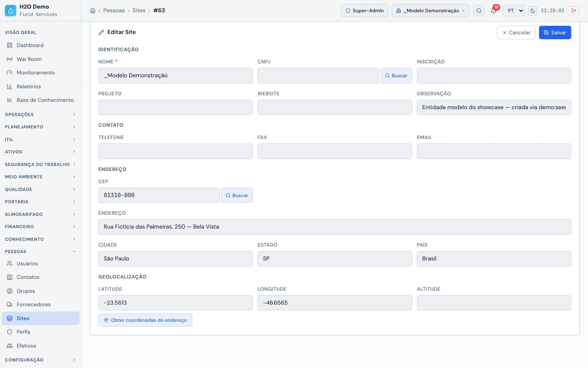Toggle dark mode moon icon
Screen dimensions: 588x368
pyautogui.click(x=532, y=11)
